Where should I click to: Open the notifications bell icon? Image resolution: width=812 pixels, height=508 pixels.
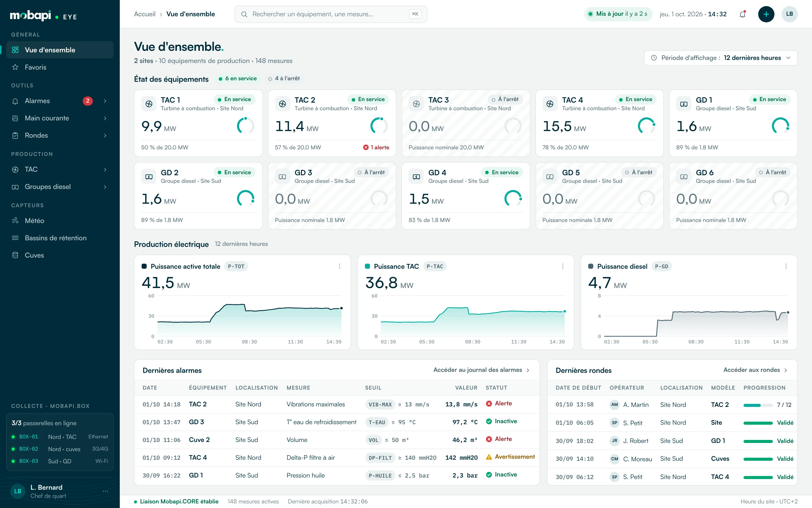click(742, 14)
